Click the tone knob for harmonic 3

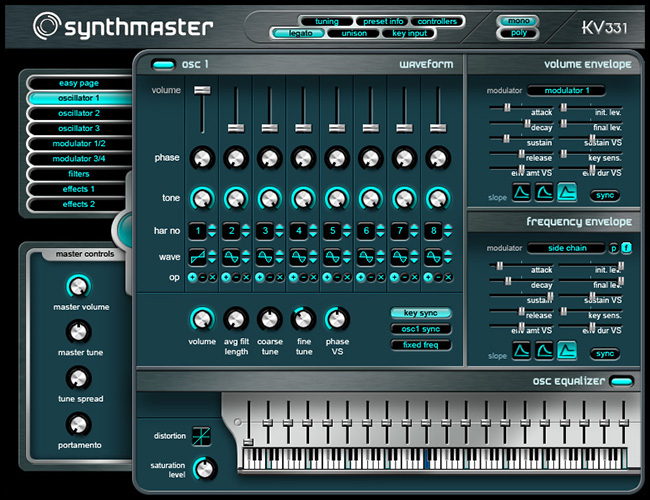[x=269, y=199]
